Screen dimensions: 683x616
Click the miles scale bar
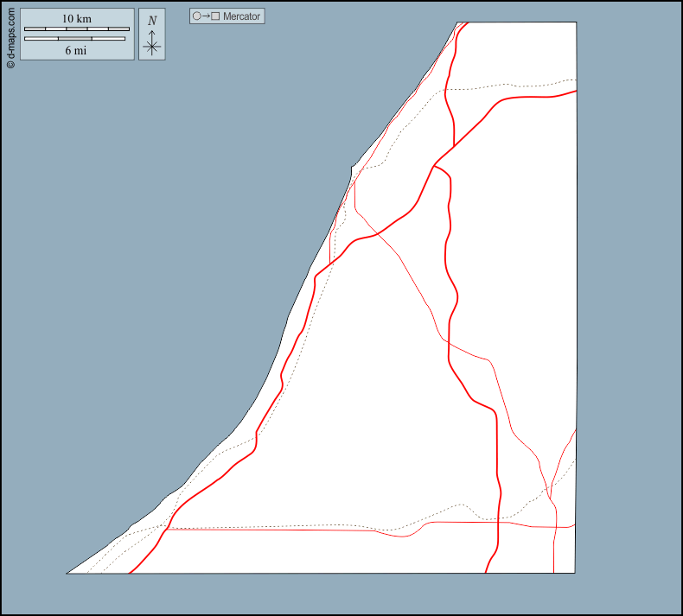(x=77, y=38)
